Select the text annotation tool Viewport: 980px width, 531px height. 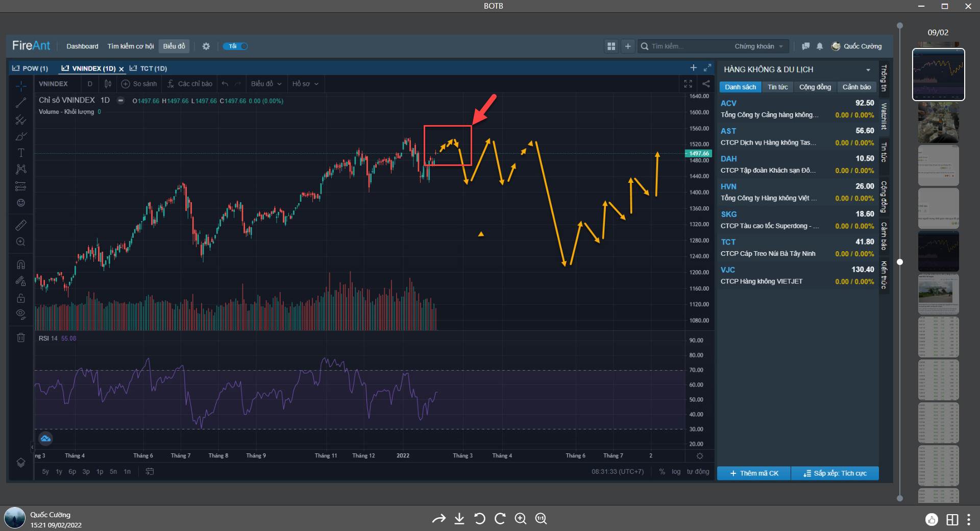click(x=20, y=153)
